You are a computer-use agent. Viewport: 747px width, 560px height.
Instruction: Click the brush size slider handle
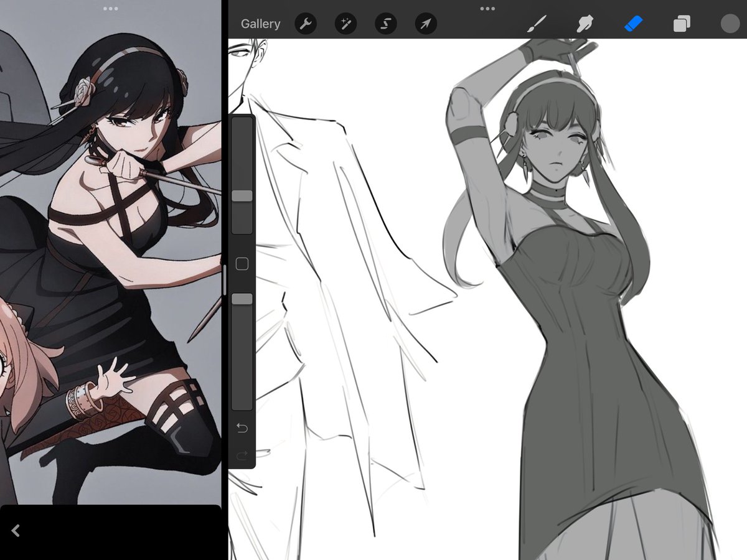pyautogui.click(x=242, y=196)
